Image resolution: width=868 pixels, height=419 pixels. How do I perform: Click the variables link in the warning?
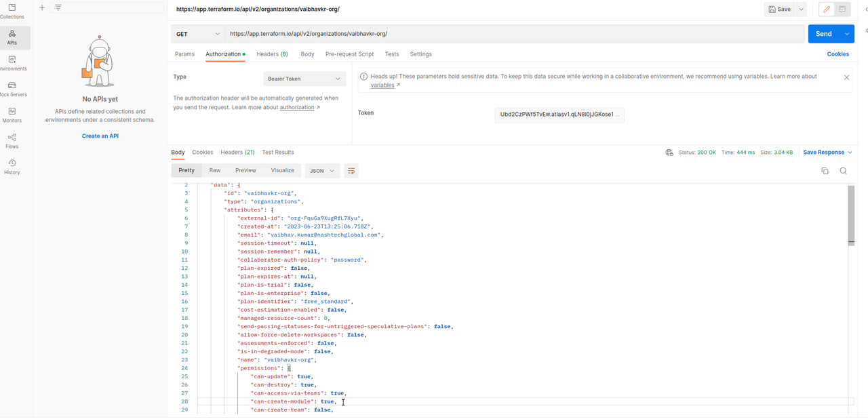[x=385, y=85]
